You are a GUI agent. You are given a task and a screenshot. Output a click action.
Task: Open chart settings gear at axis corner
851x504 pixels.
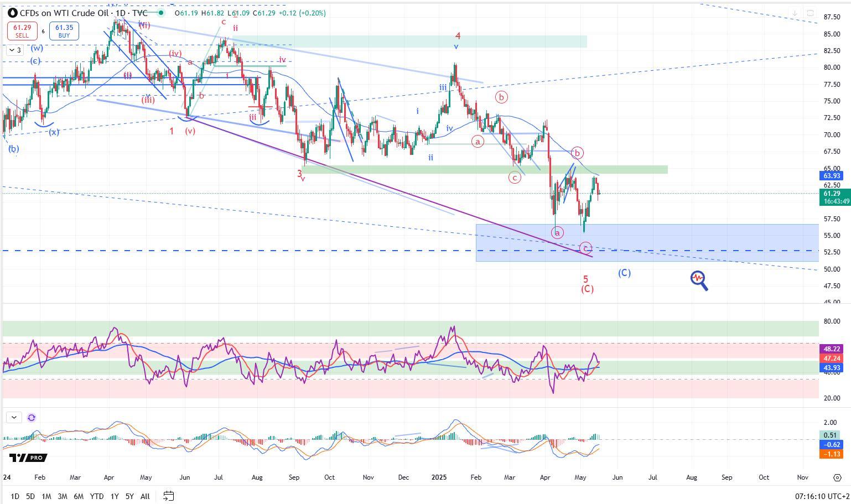pos(838,477)
